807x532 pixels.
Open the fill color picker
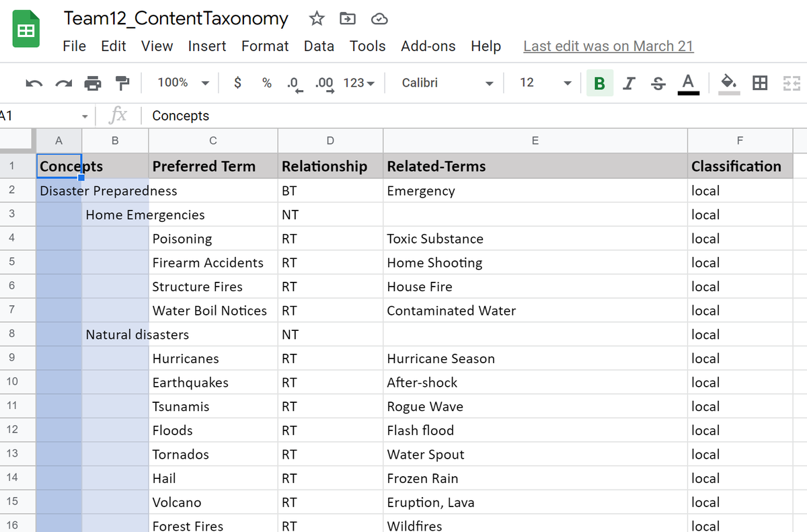[x=729, y=83]
